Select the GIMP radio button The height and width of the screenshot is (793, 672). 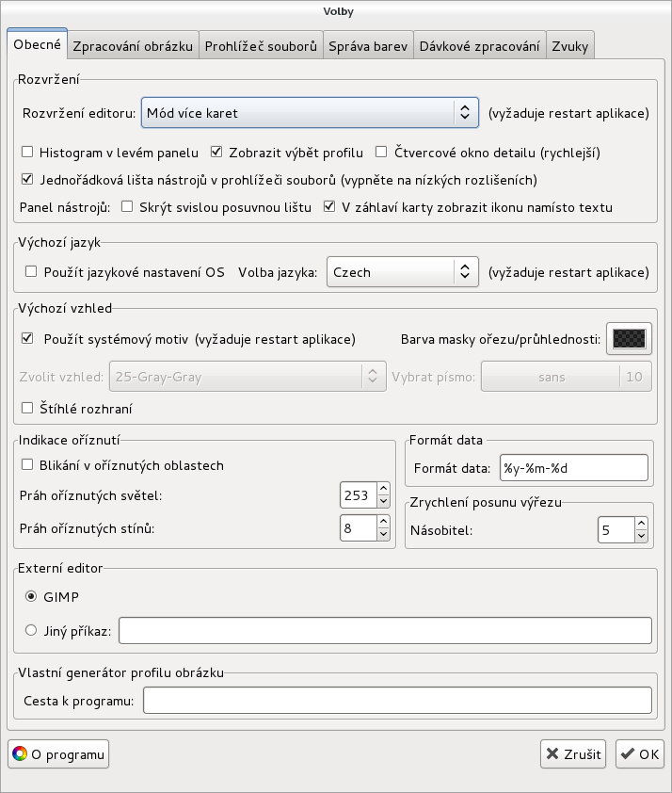coord(31,597)
